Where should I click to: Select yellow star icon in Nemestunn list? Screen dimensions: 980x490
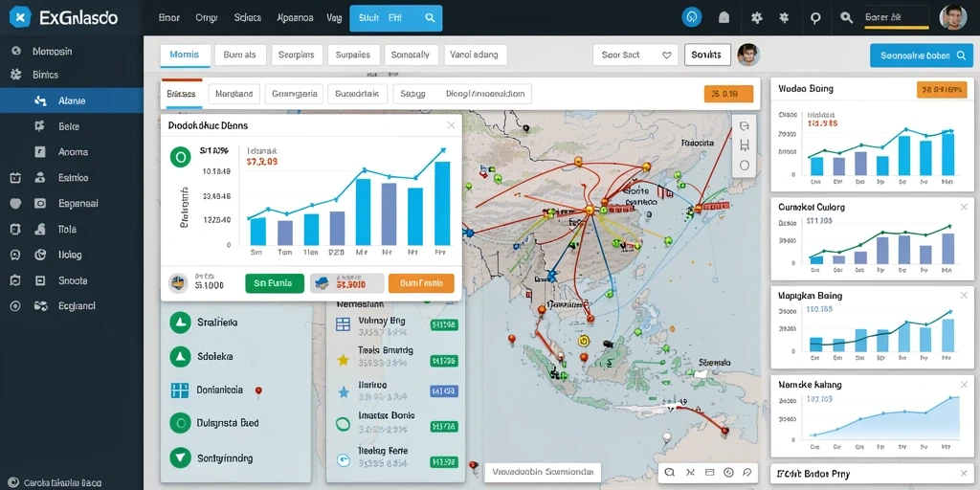tap(343, 360)
